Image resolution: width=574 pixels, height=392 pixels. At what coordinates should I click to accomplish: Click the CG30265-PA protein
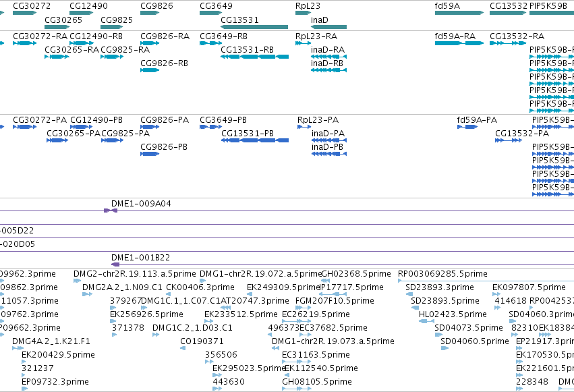click(x=57, y=140)
